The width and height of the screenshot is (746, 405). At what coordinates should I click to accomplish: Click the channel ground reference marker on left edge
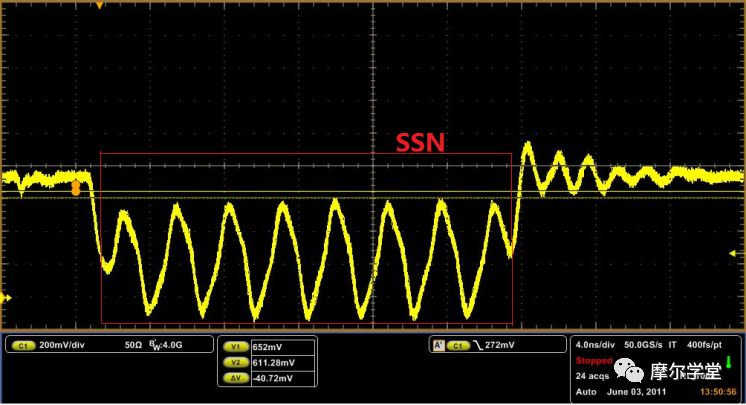pyautogui.click(x=6, y=298)
